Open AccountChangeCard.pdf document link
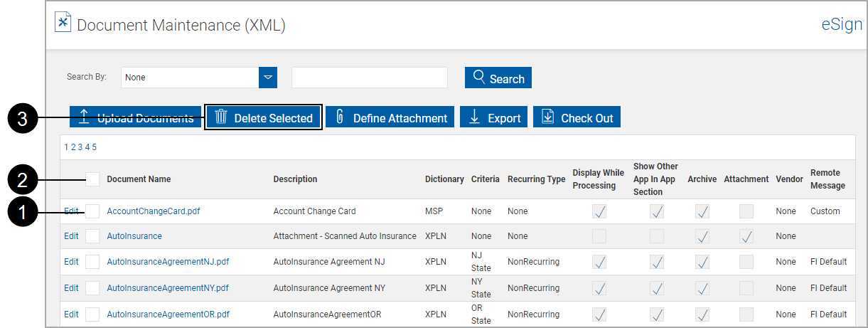 pos(153,211)
